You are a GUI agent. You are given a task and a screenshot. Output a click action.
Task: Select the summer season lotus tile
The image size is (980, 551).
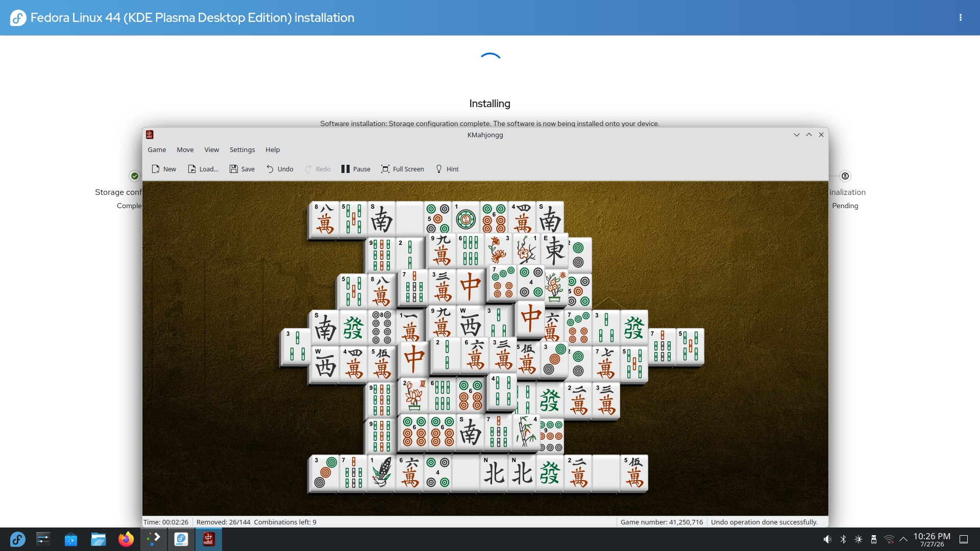[x=413, y=395]
